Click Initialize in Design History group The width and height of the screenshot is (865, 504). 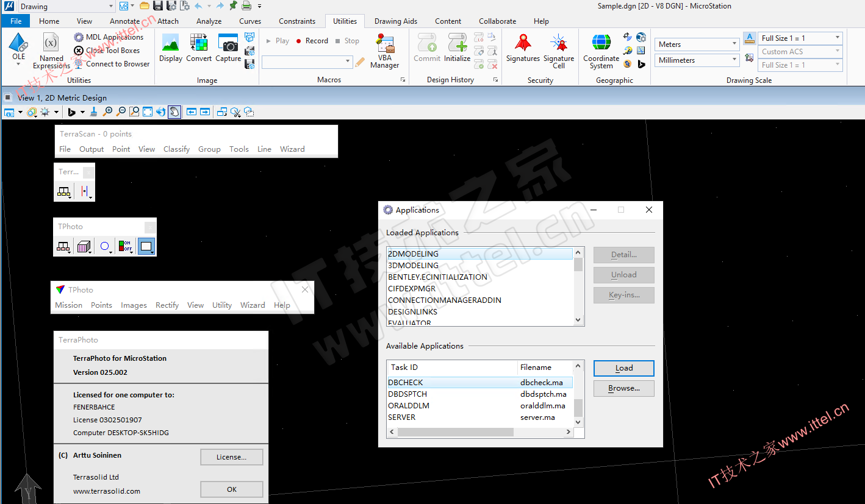click(x=457, y=48)
